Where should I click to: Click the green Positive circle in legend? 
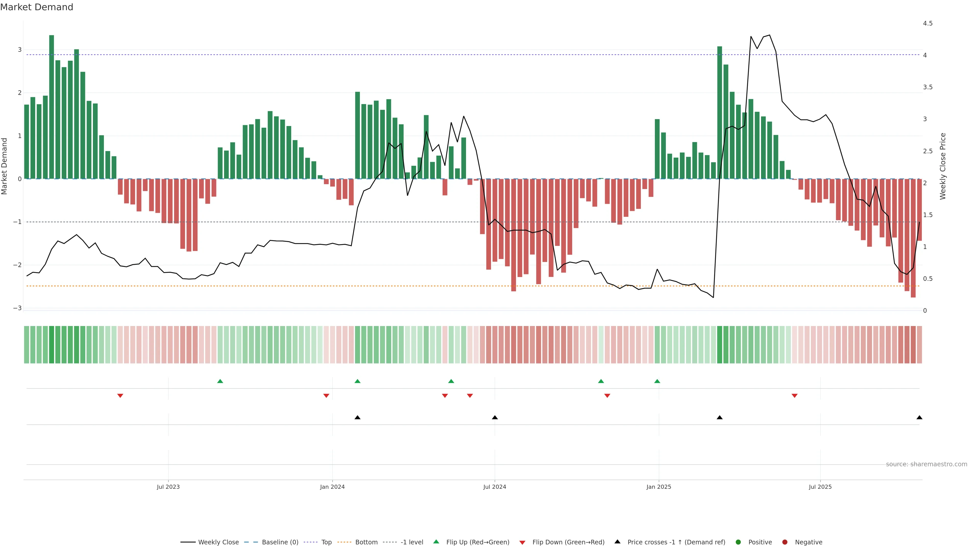tap(738, 542)
